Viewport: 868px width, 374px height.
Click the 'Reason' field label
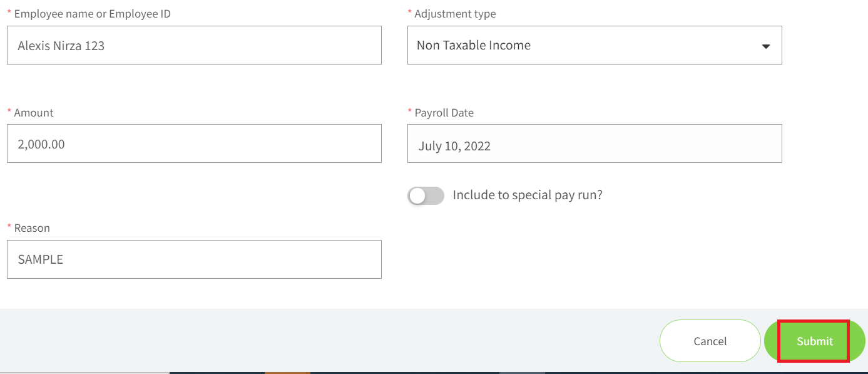tap(32, 228)
